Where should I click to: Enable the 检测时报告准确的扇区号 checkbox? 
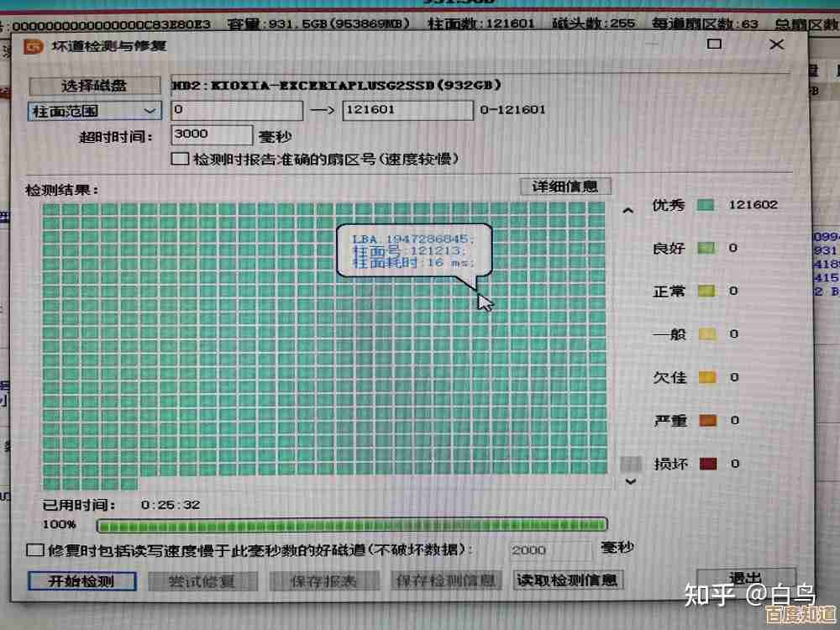pos(178,159)
